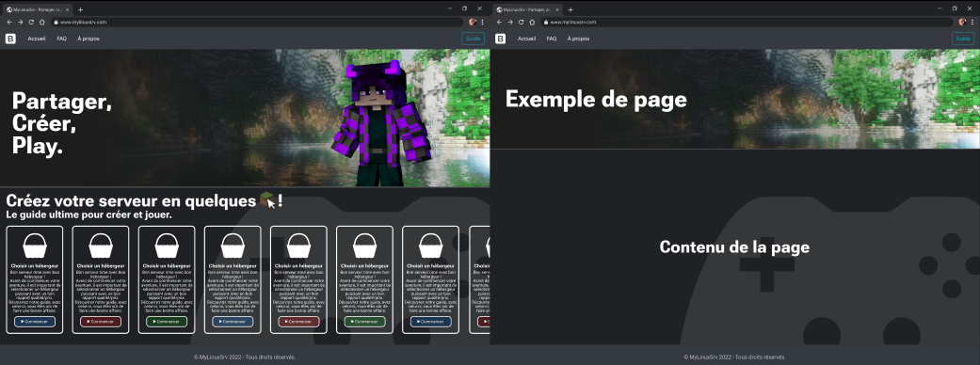The height and width of the screenshot is (365, 980).
Task: Click the left window footer copyright text
Action: tap(245, 357)
